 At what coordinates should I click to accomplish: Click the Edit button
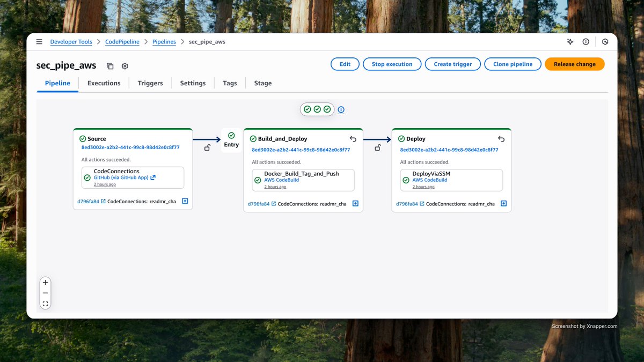pyautogui.click(x=345, y=64)
